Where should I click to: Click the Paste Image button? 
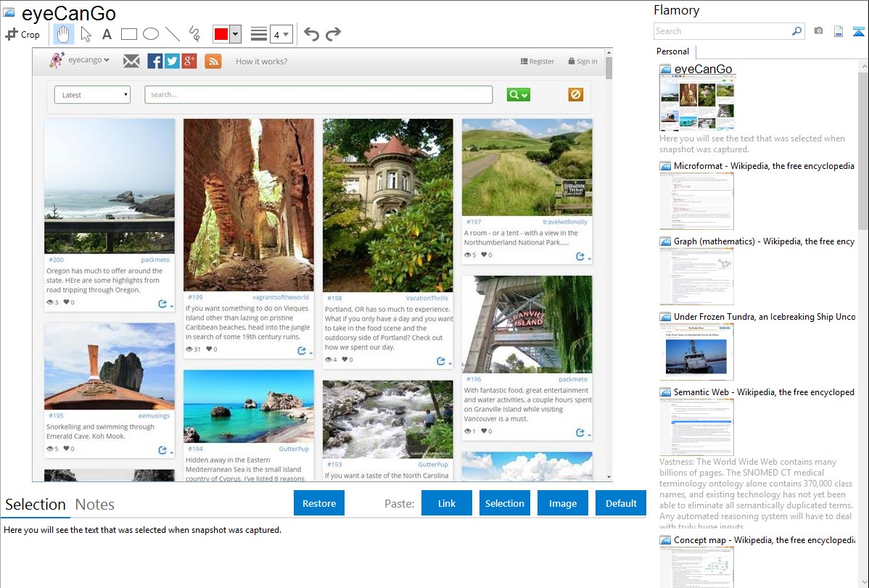[x=562, y=503]
